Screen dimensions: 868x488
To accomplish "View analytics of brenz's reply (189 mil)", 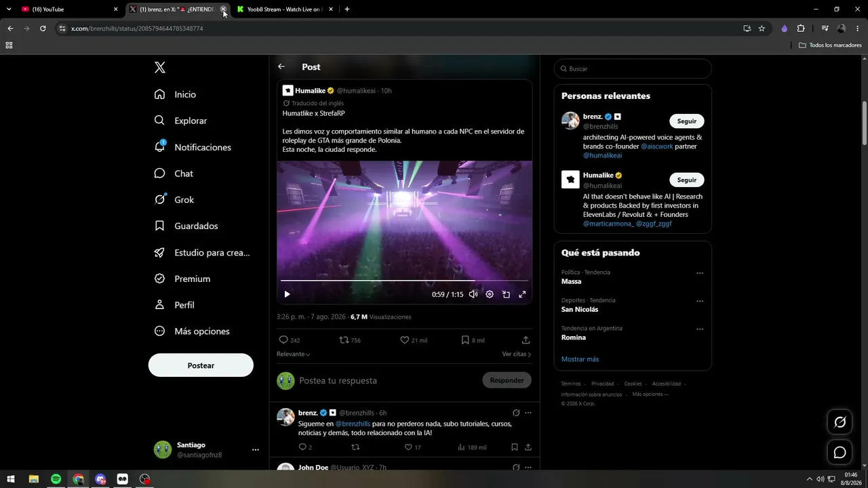I will (x=472, y=447).
